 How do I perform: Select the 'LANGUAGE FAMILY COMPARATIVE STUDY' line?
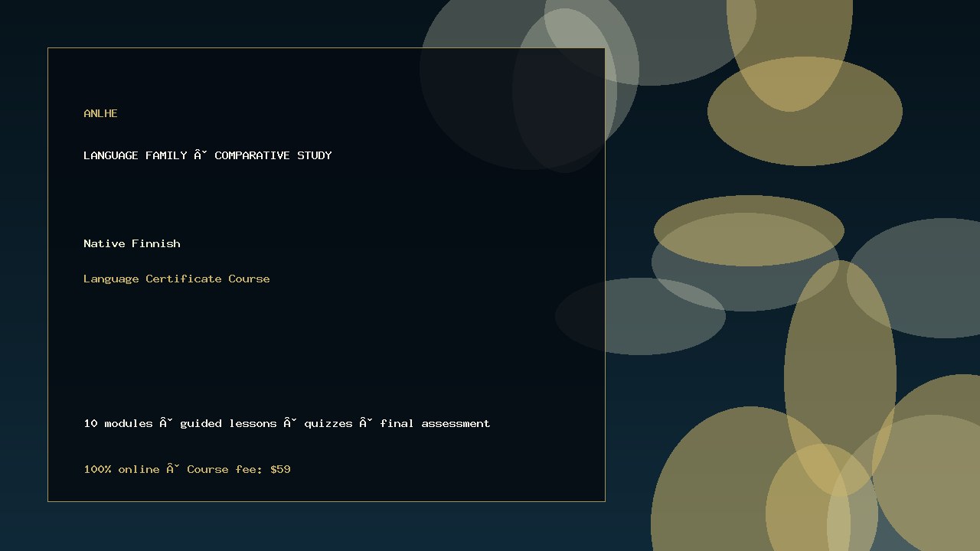[x=207, y=155]
